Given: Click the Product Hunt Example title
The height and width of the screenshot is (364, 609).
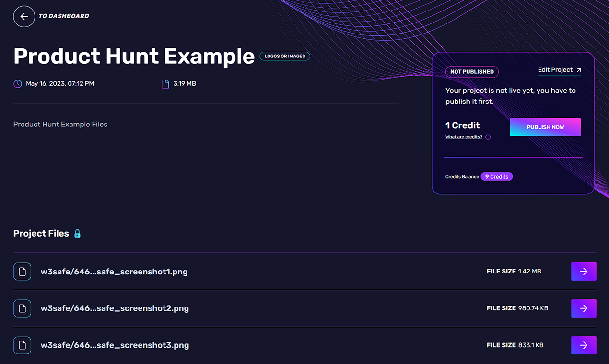Looking at the screenshot, I should [134, 57].
